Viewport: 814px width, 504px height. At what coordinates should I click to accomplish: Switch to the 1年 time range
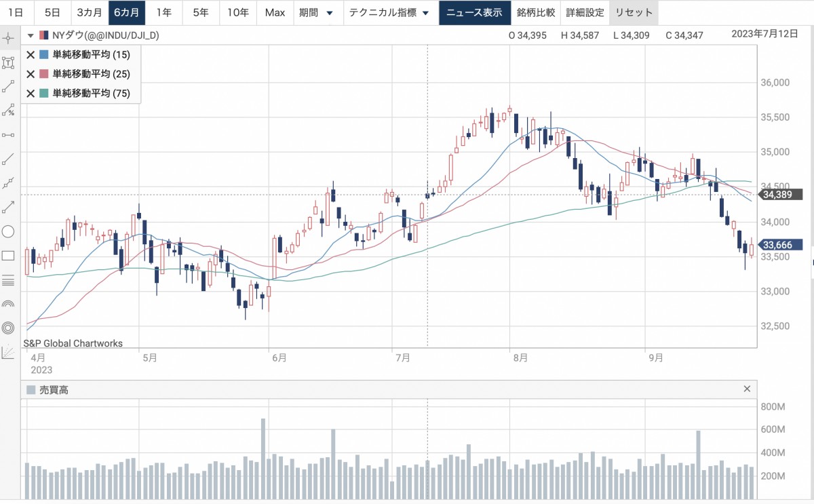click(x=163, y=13)
